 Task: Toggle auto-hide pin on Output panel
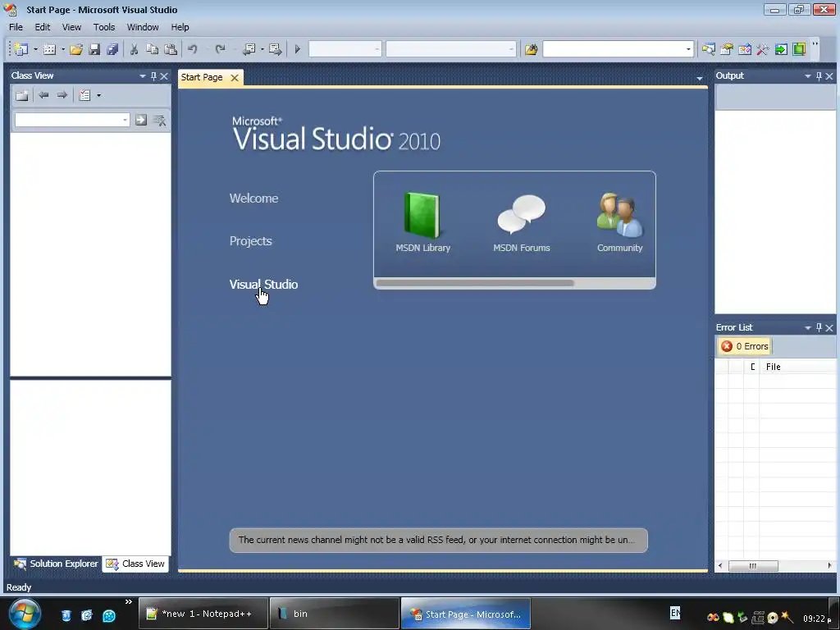pos(819,76)
